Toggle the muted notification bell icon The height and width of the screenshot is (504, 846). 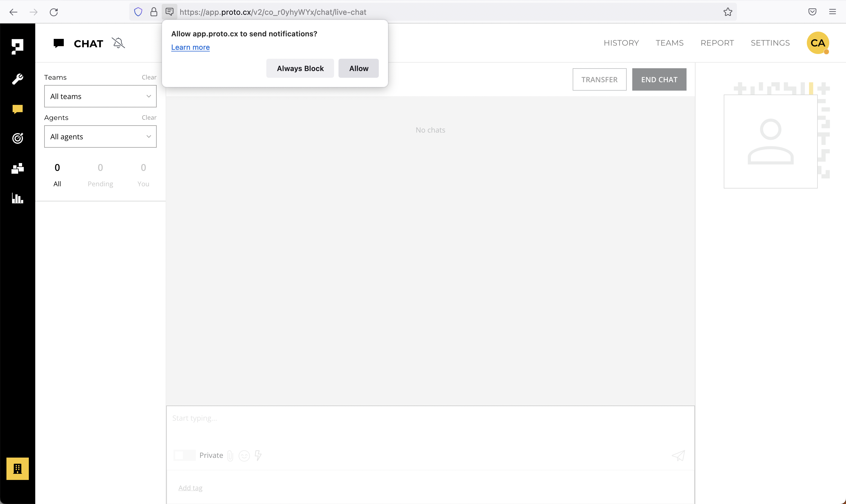[118, 43]
